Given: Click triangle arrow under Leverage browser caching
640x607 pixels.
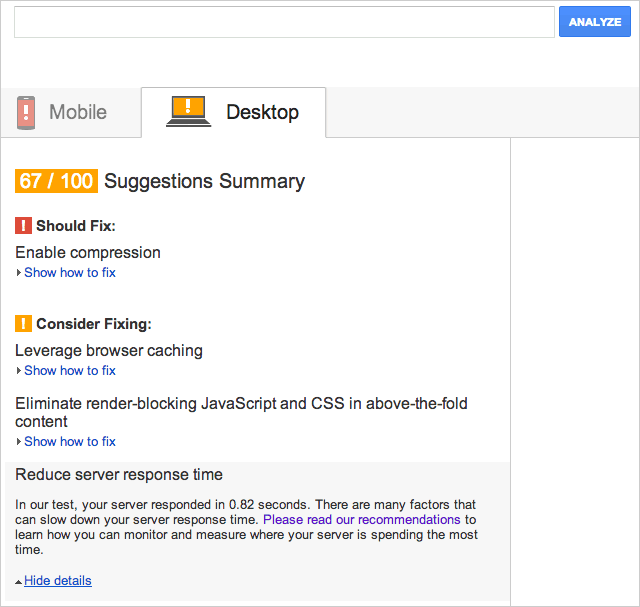Looking at the screenshot, I should point(18,371).
